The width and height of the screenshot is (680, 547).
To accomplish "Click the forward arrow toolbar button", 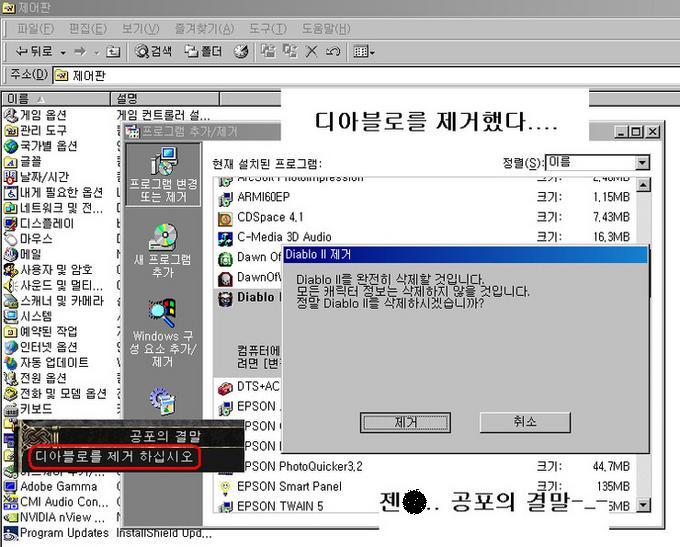I will tap(80, 52).
